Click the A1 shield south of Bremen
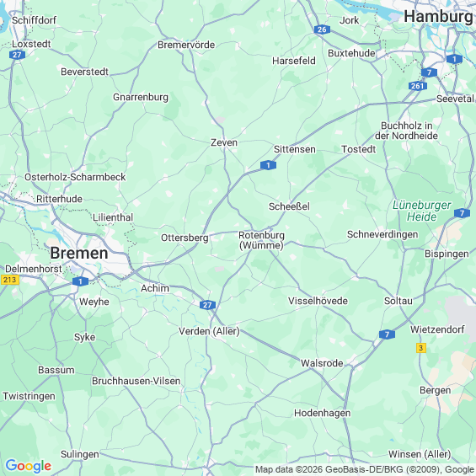 [x=80, y=281]
